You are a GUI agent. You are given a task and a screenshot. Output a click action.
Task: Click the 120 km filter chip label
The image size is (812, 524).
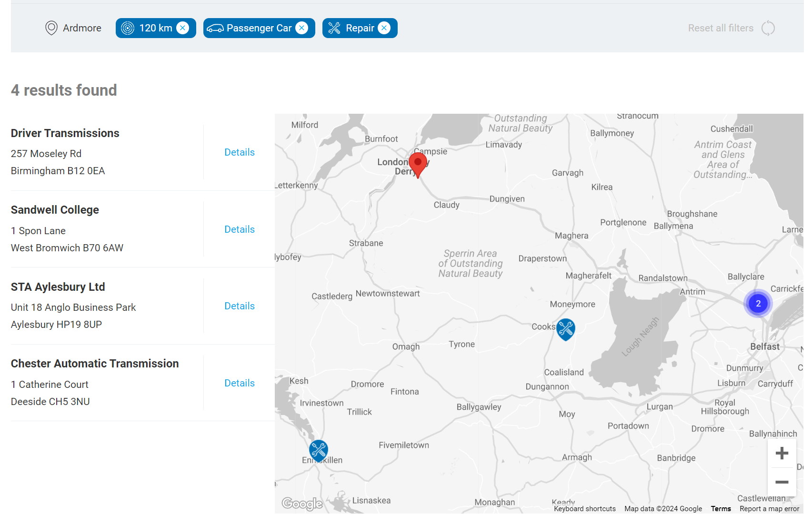click(156, 28)
